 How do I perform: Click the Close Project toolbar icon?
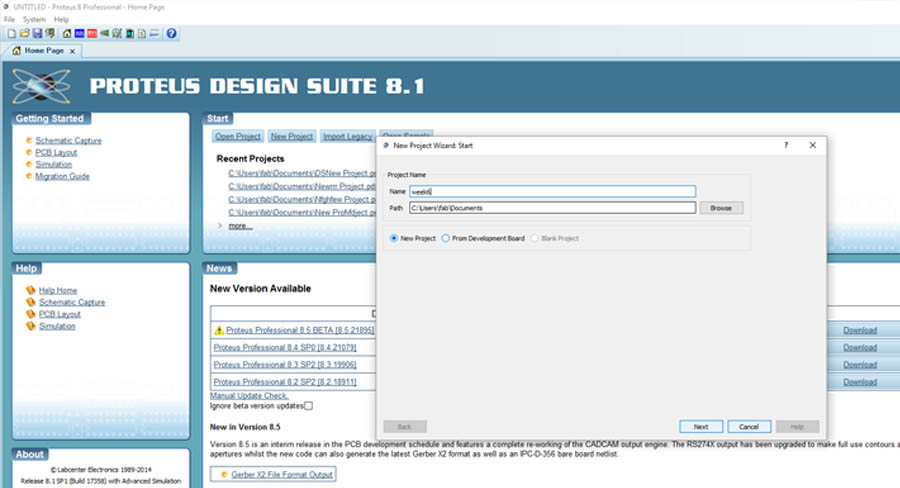50,34
